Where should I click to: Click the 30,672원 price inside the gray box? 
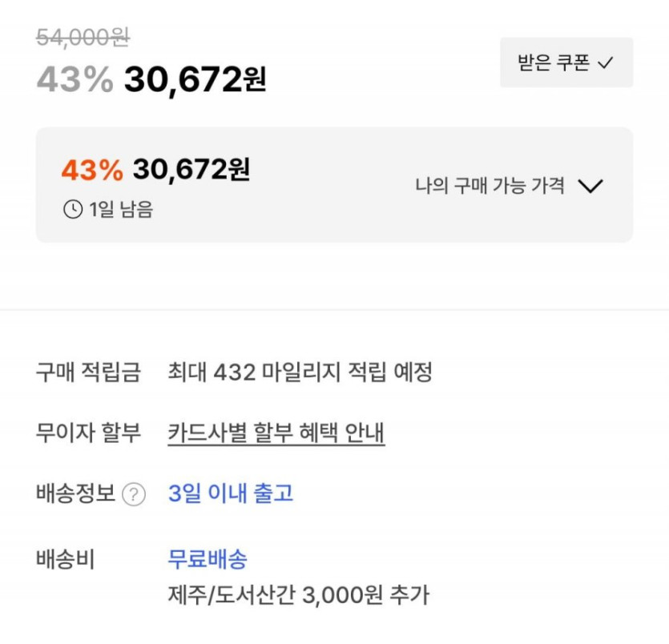(191, 170)
